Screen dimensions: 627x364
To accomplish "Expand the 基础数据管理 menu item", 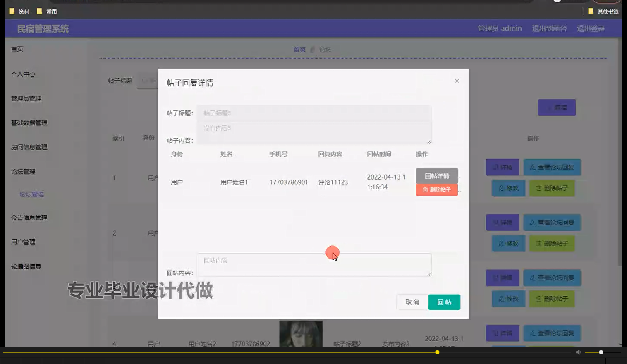I will click(29, 123).
